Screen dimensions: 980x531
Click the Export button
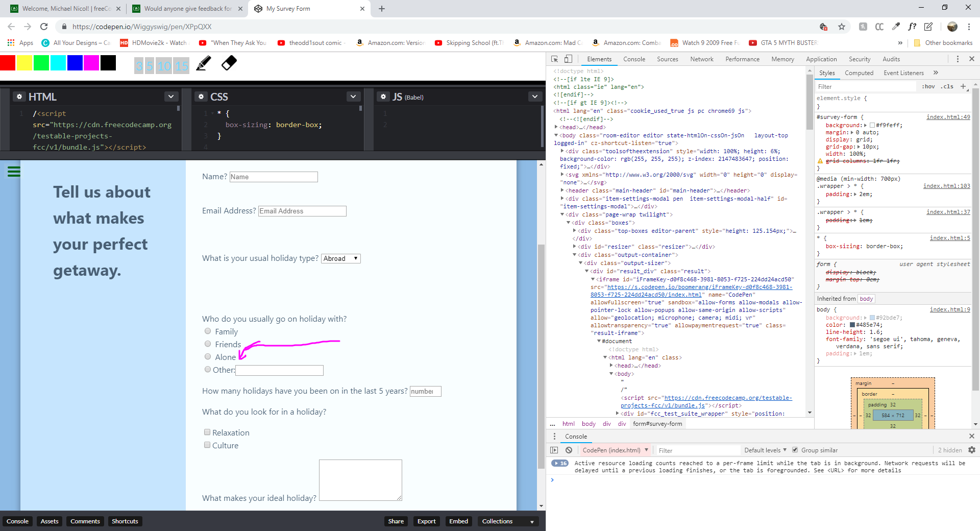[426, 521]
